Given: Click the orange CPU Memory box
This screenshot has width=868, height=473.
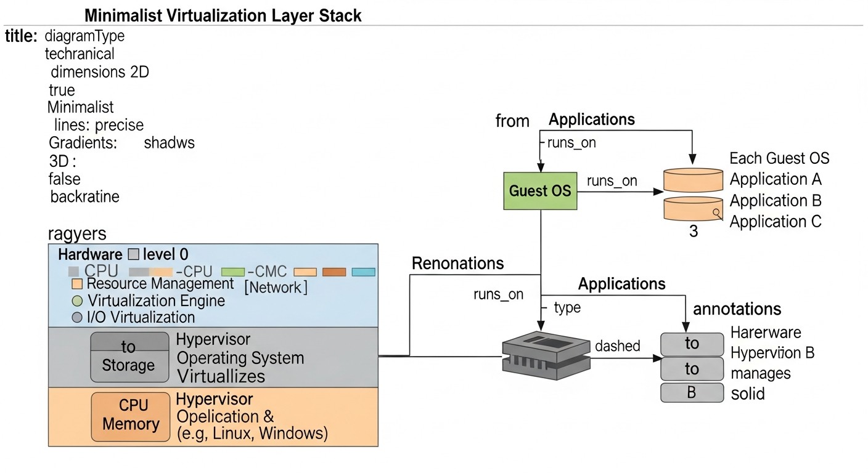Looking at the screenshot, I should [x=131, y=416].
